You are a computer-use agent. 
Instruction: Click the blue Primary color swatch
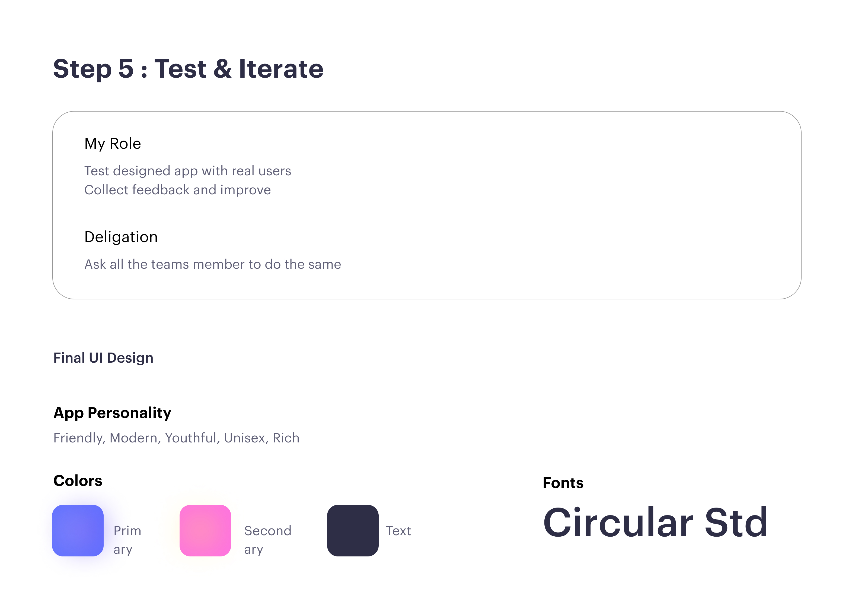point(78,530)
